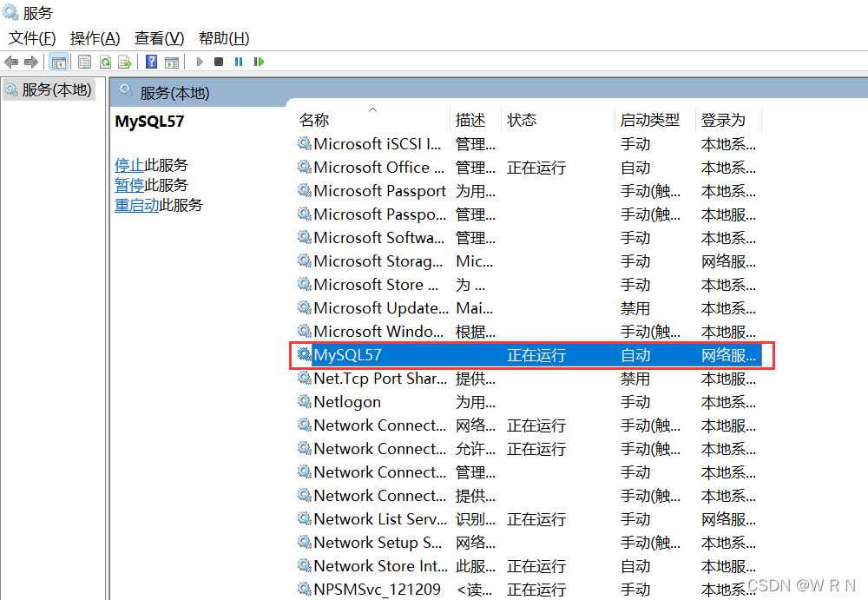Click 禁用 startup type in Microsoft Update row

pos(635,308)
